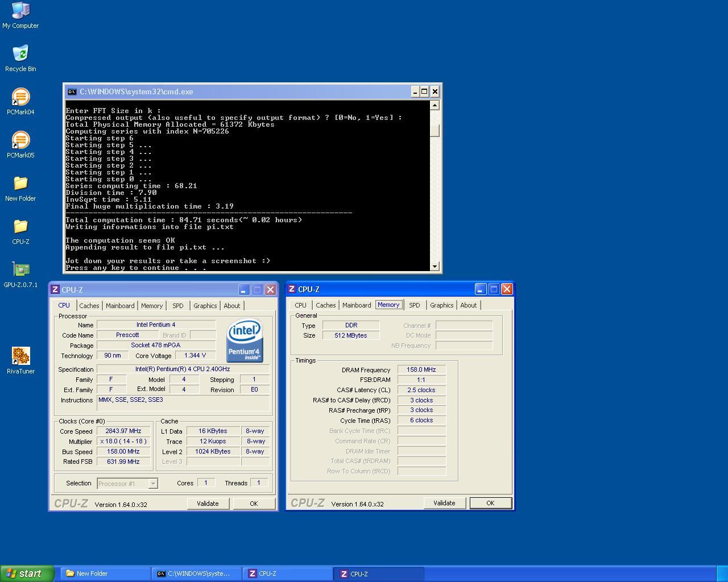
Task: Click cmd window scroll up arrow
Action: click(x=435, y=105)
